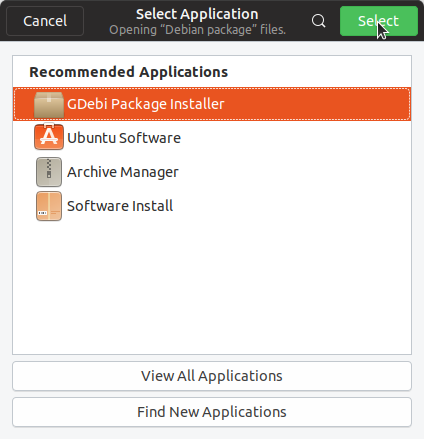Image resolution: width=424 pixels, height=439 pixels.
Task: Click the Archive Manager zipper icon
Action: pyautogui.click(x=49, y=172)
